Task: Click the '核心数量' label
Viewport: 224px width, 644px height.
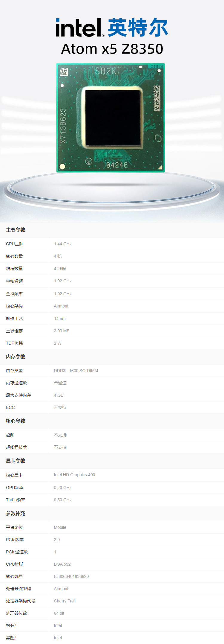Action: point(14,256)
